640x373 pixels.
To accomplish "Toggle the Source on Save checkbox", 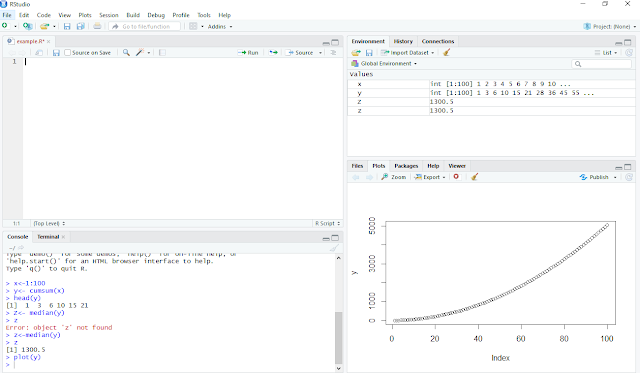I will pos(68,53).
